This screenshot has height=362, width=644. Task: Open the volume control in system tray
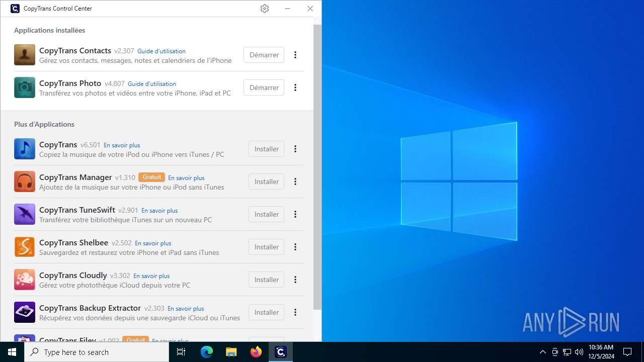579,352
